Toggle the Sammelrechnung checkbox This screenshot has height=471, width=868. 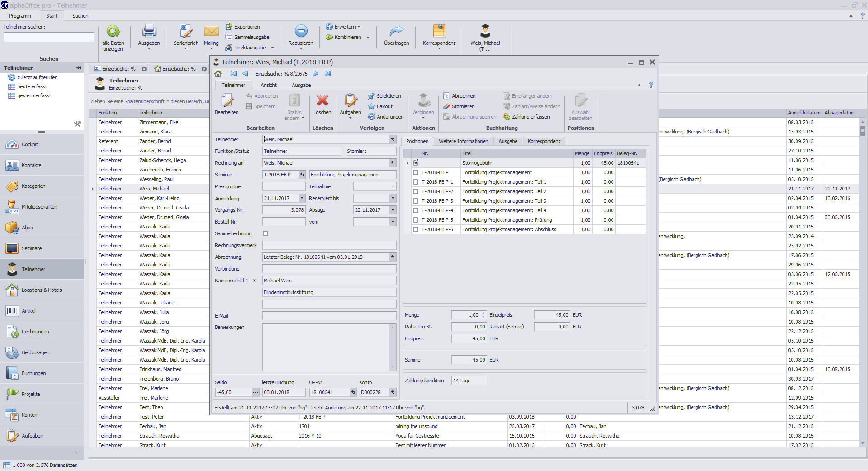(266, 233)
